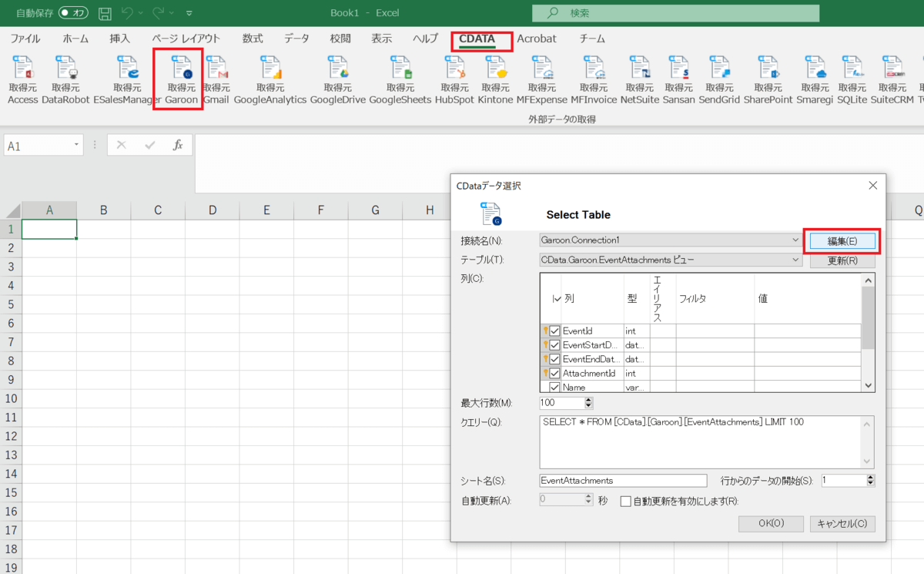Switch to the CDATA ribbon tab
The width and height of the screenshot is (924, 574).
(x=477, y=39)
